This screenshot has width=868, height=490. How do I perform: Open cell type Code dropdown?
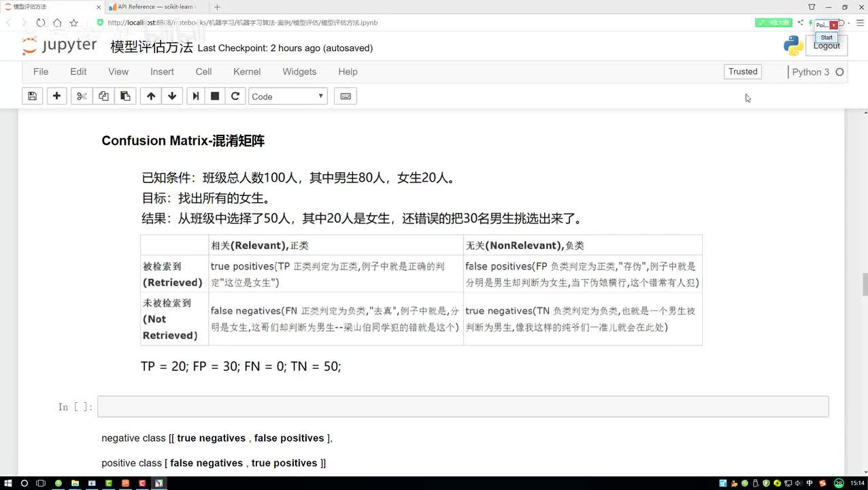click(288, 96)
